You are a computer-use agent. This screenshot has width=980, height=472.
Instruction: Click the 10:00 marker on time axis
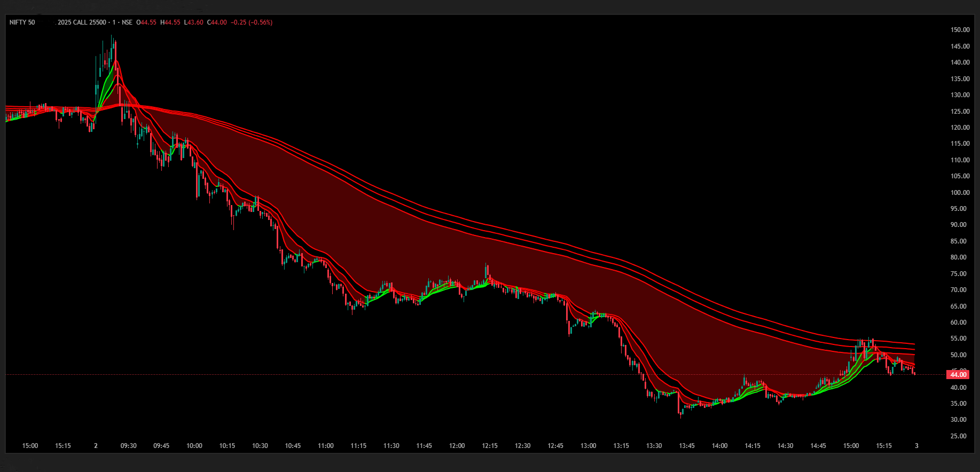(194, 446)
